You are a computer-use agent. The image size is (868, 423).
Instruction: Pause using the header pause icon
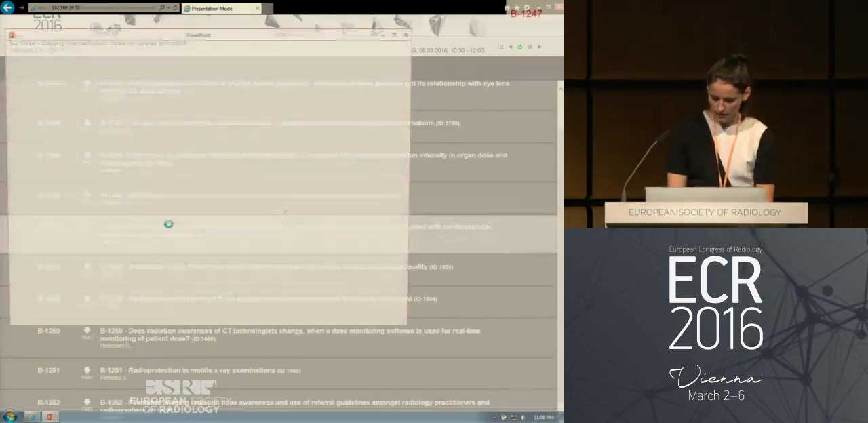coord(530,47)
